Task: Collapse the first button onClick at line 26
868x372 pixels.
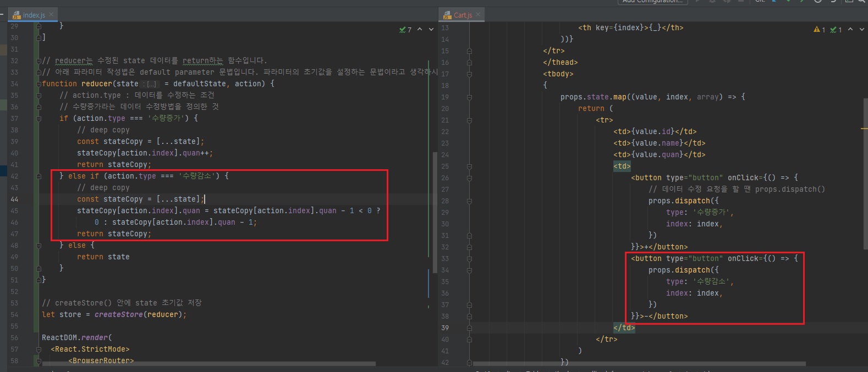Action: tap(469, 178)
